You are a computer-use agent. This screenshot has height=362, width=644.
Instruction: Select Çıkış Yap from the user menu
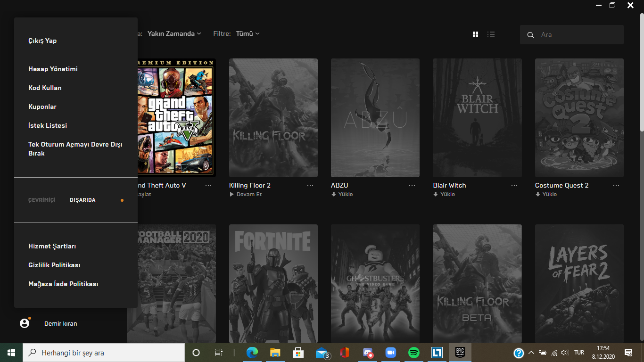[42, 41]
